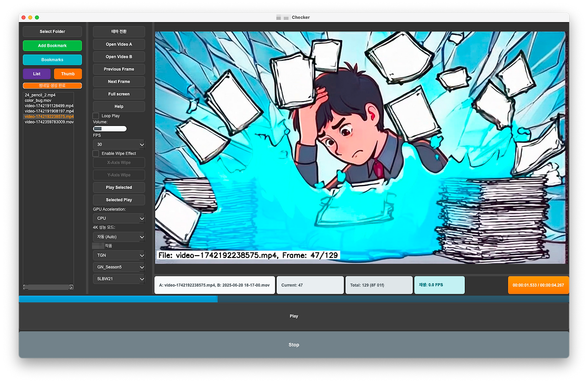This screenshot has width=588, height=383.
Task: Click the 재생: 0.0 FPS indicator
Action: pyautogui.click(x=440, y=285)
